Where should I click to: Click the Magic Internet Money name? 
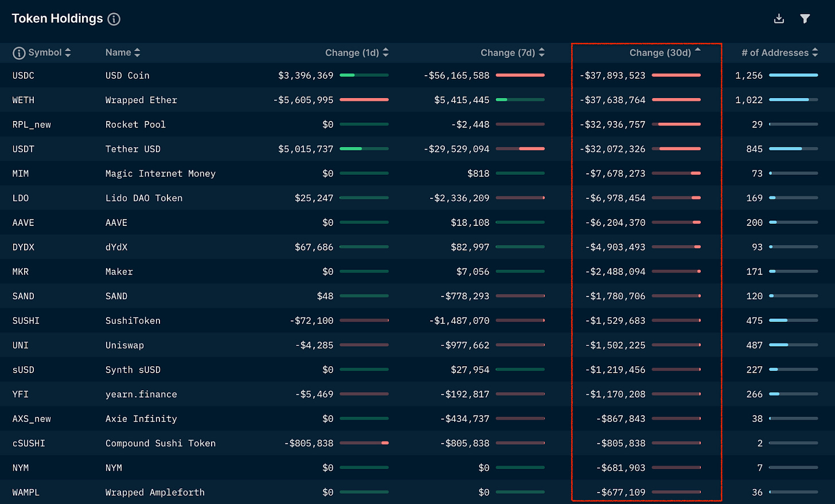[x=161, y=174]
